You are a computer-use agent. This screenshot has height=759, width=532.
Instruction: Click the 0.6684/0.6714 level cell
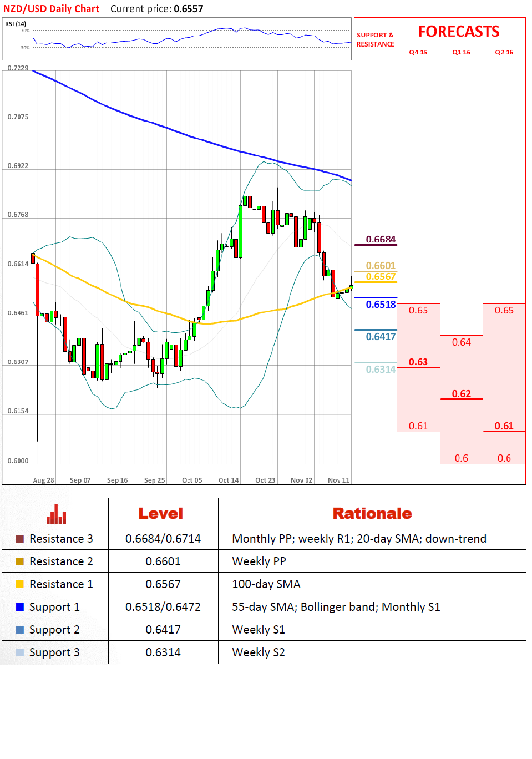[x=163, y=539]
